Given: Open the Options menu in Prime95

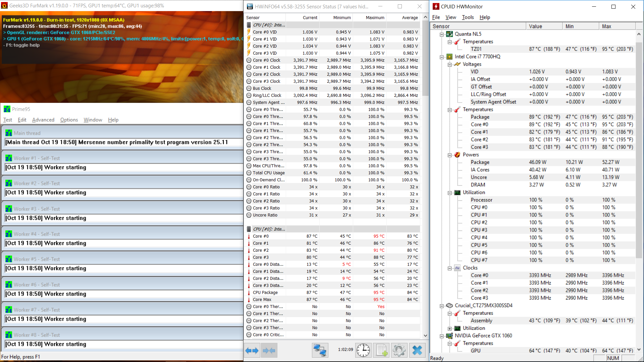Looking at the screenshot, I should [69, 120].
